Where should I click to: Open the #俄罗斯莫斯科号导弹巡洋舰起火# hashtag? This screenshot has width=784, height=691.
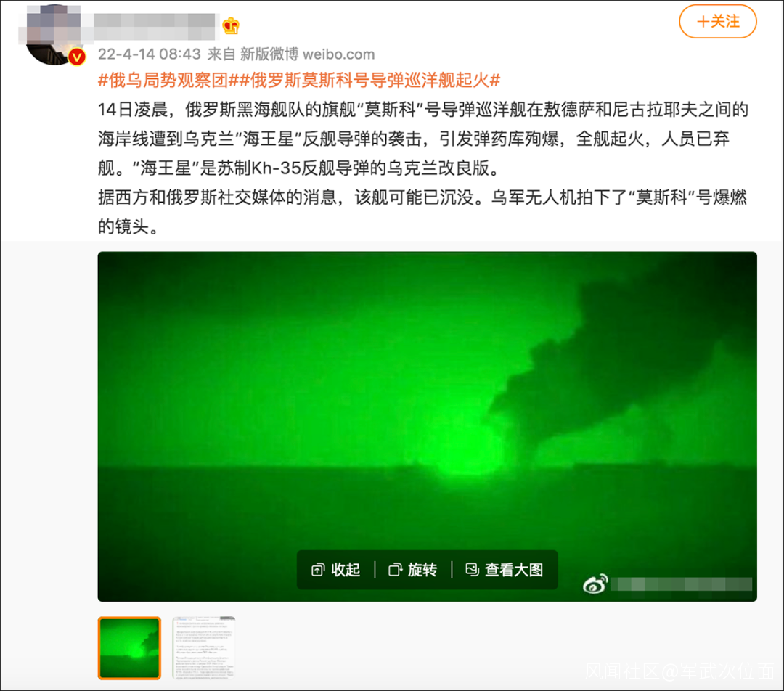click(364, 80)
